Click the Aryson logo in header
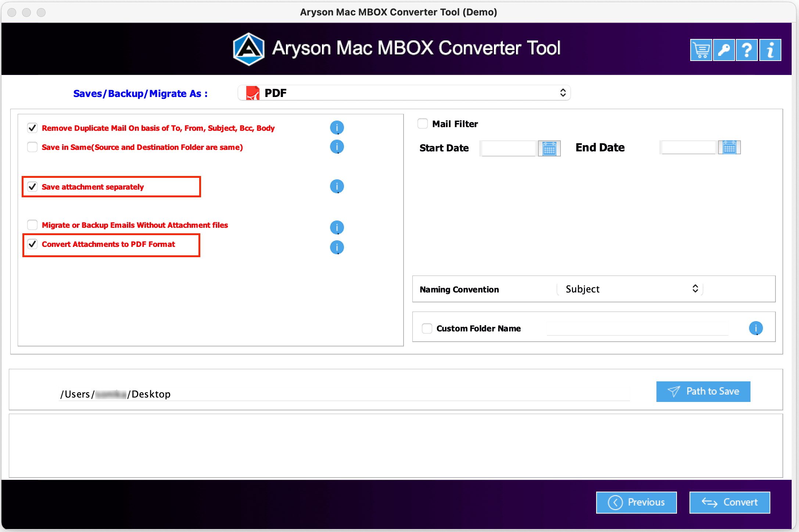The height and width of the screenshot is (532, 799). [249, 49]
